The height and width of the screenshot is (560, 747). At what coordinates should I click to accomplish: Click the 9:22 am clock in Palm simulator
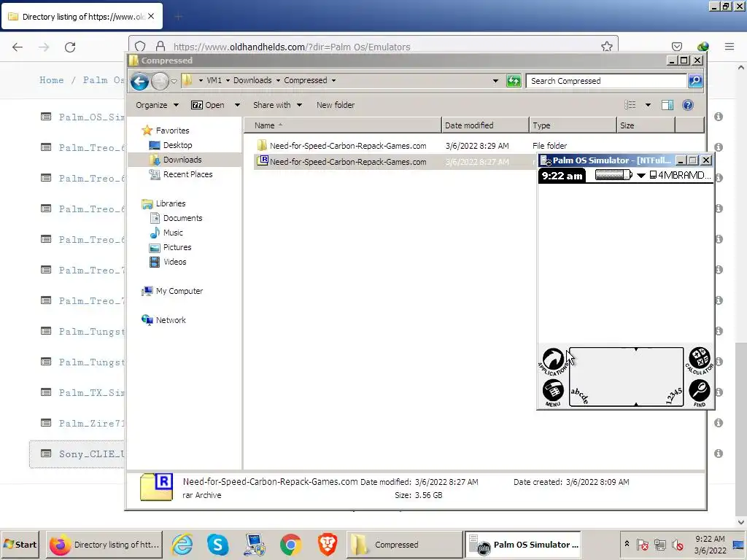(x=562, y=176)
